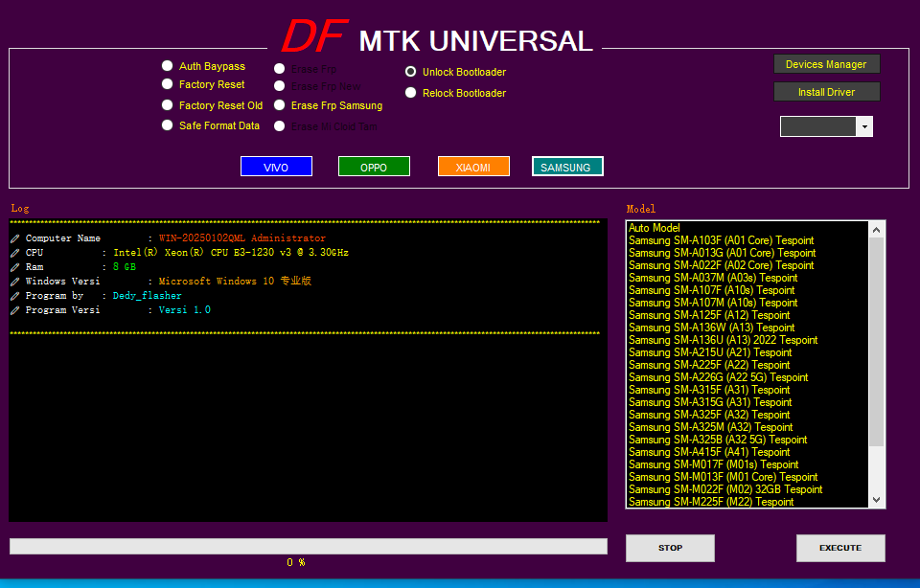Click the pencil icon beside Program by
Screen dimensions: 920x588
click(15, 296)
